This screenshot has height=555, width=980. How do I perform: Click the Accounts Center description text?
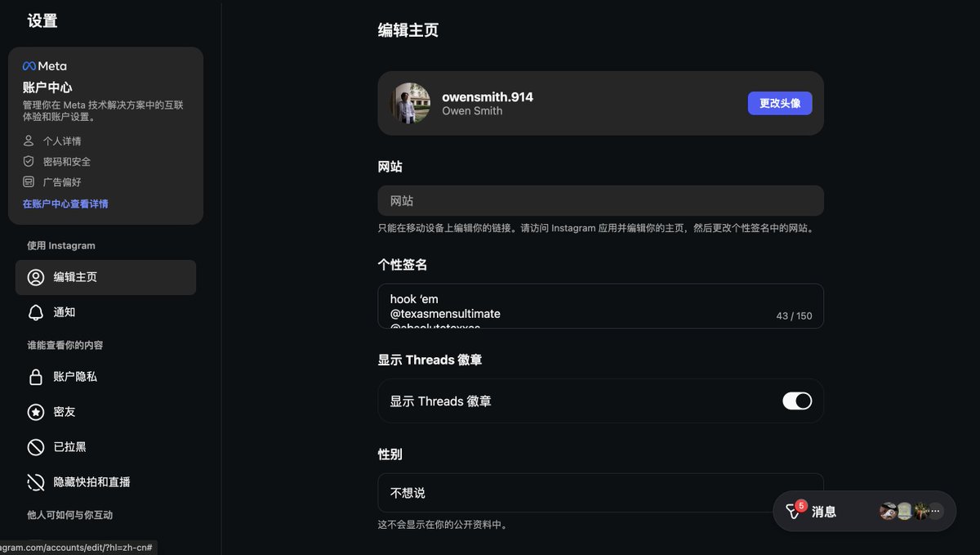pyautogui.click(x=103, y=110)
